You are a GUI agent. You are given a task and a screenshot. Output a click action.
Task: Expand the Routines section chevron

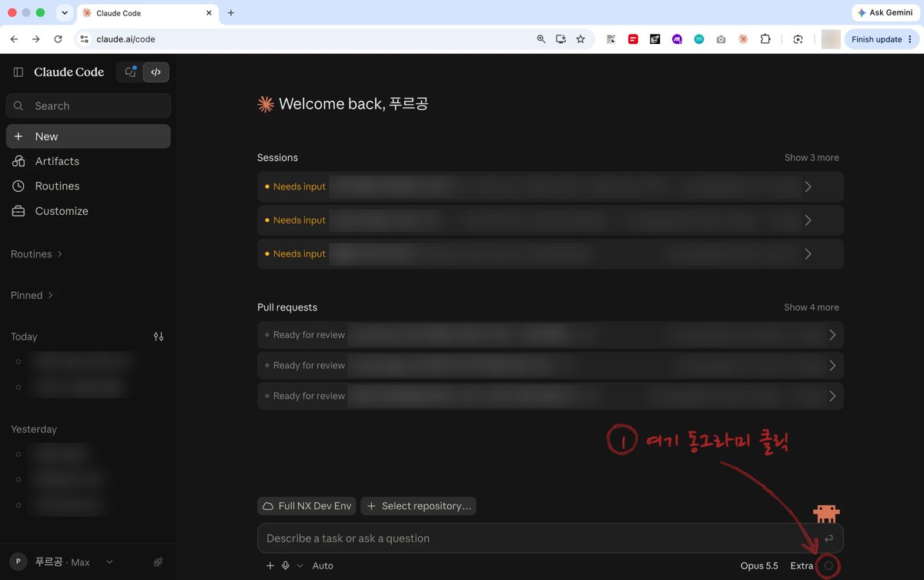(60, 254)
